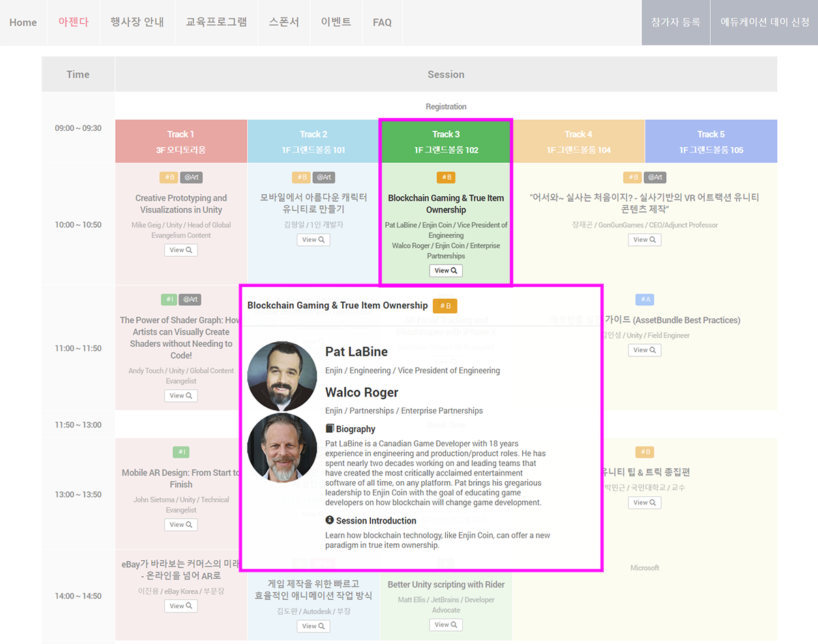Click the #B tag on 유니티 팁 & 트릭
Viewport: 818px width, 644px height.
645,452
